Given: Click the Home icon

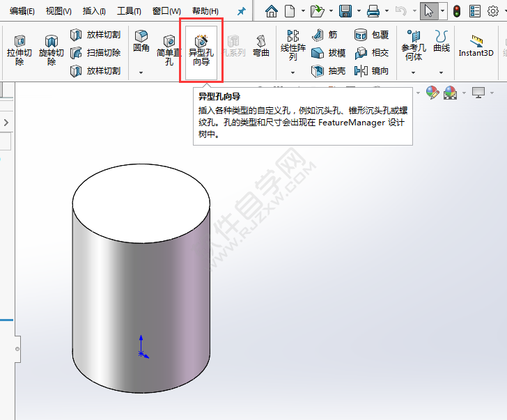Looking at the screenshot, I should pos(272,11).
